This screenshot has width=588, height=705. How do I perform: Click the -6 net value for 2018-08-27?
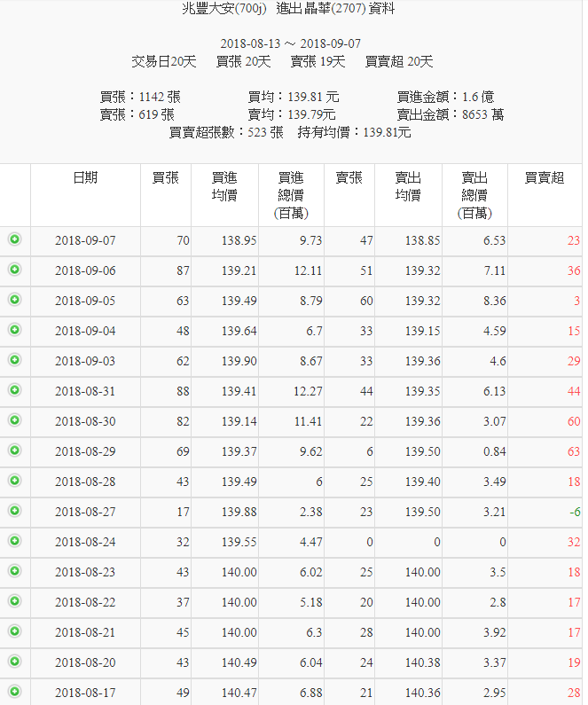click(575, 512)
